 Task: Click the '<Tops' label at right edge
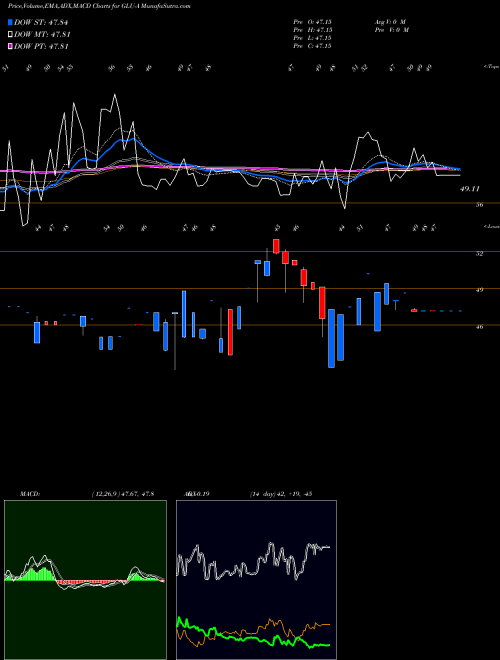tap(491, 67)
